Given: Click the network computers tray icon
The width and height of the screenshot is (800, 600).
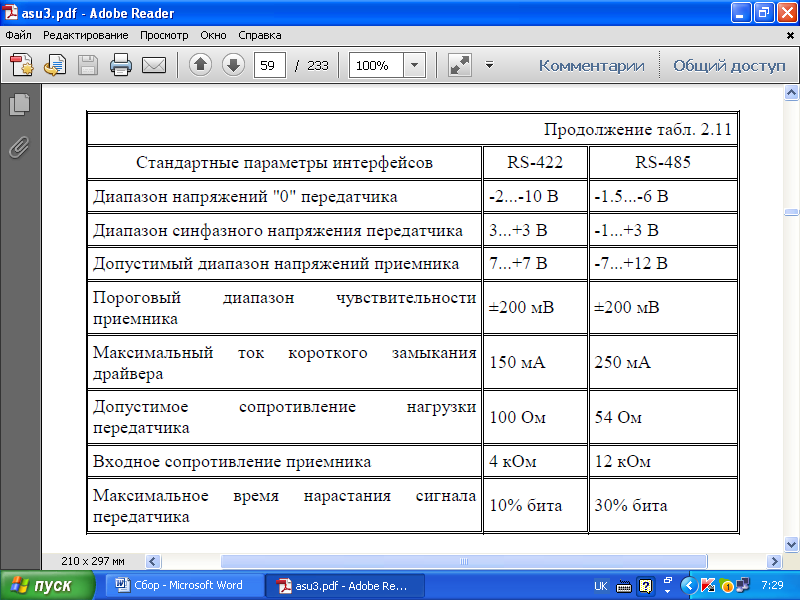Looking at the screenshot, I should [x=743, y=585].
